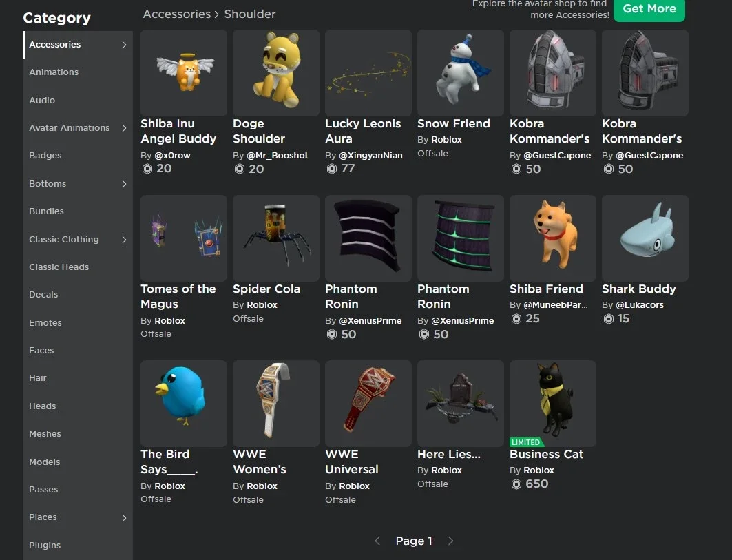Open the Snow Friend snowman image

click(x=460, y=73)
